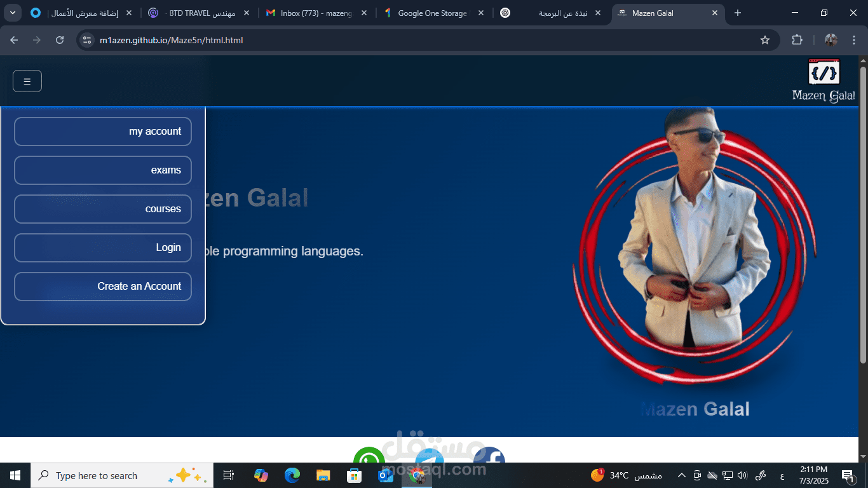Image resolution: width=868 pixels, height=488 pixels.
Task: Click the OneDrive cloud tray icon
Action: click(712, 475)
